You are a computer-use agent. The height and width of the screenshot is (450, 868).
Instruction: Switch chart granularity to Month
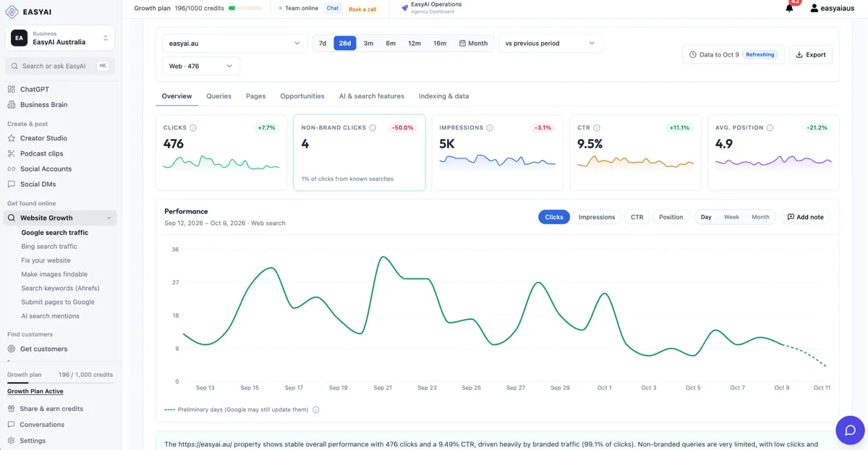point(760,217)
